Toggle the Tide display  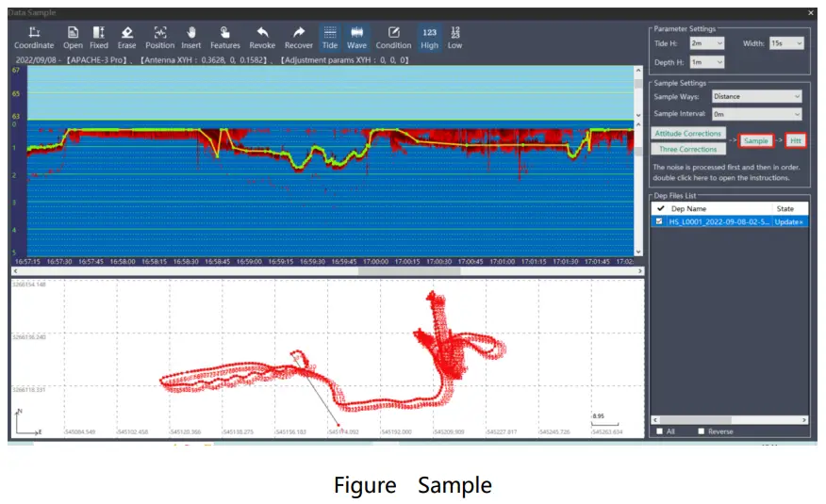[330, 38]
